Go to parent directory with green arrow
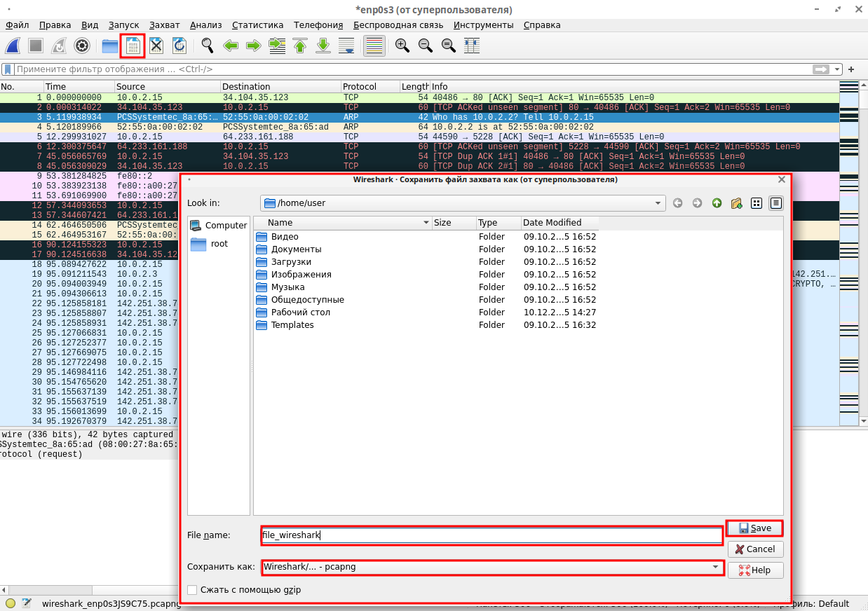The image size is (868, 611). [x=717, y=203]
